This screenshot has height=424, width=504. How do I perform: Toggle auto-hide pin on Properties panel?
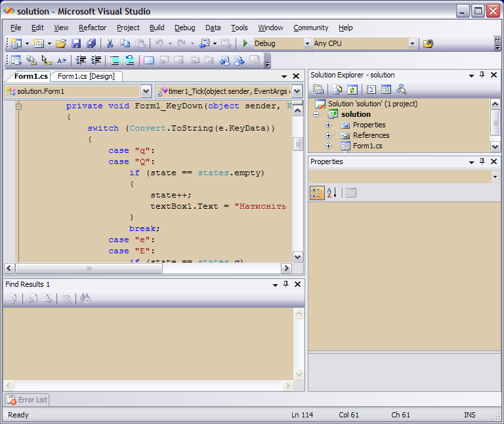coord(482,161)
